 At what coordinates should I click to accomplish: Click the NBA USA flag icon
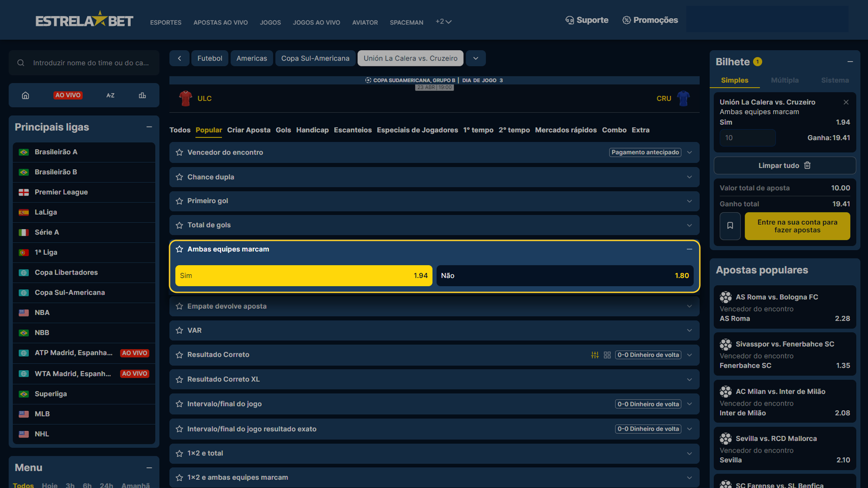(x=24, y=313)
